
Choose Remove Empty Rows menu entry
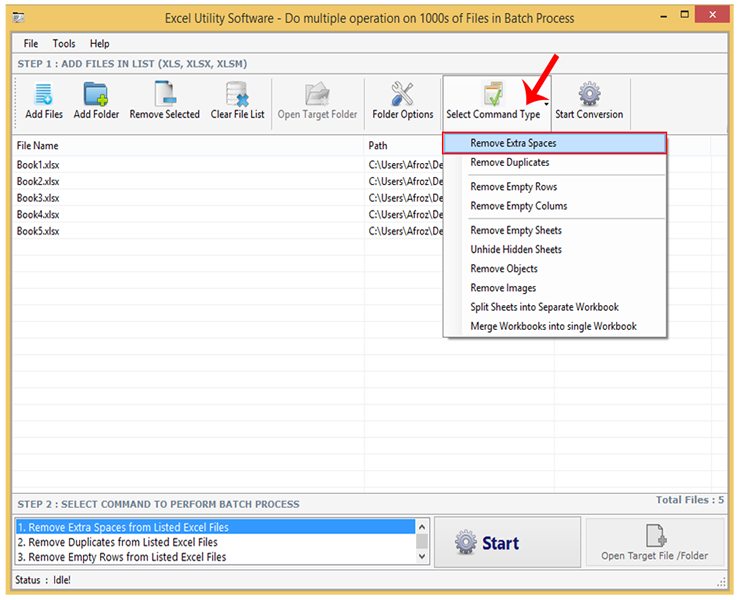coord(555,187)
